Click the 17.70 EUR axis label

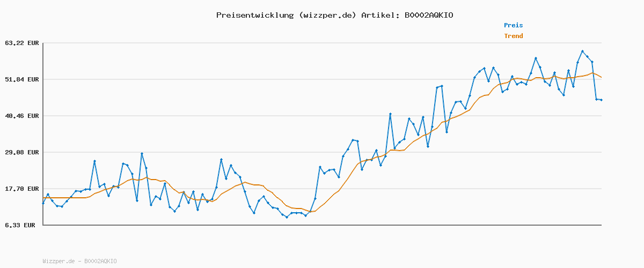coord(22,189)
